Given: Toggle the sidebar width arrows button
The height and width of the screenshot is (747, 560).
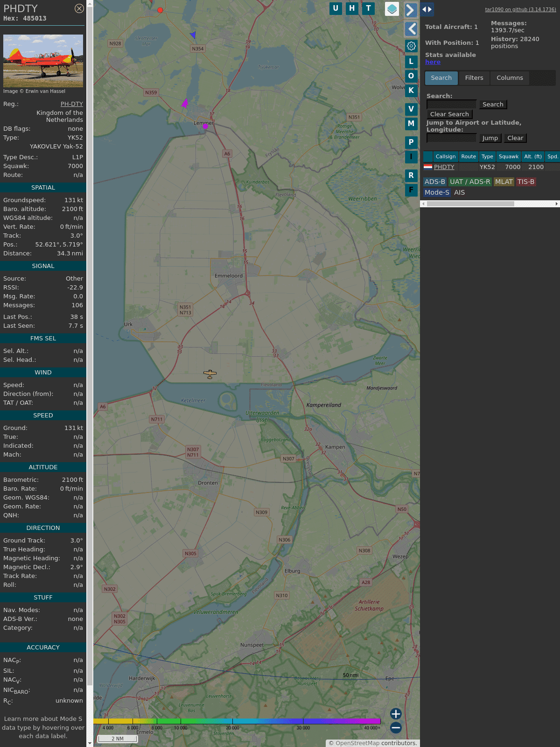Looking at the screenshot, I should (427, 9).
